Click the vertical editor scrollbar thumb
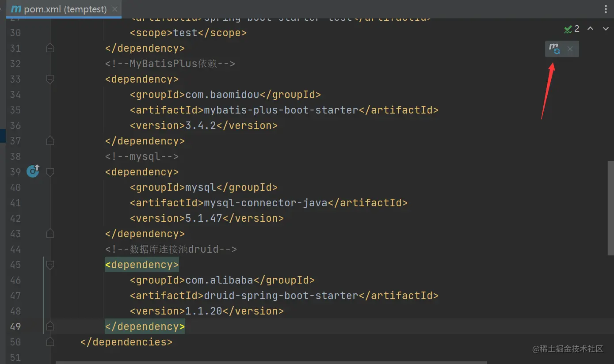The image size is (614, 364). pyautogui.click(x=611, y=208)
